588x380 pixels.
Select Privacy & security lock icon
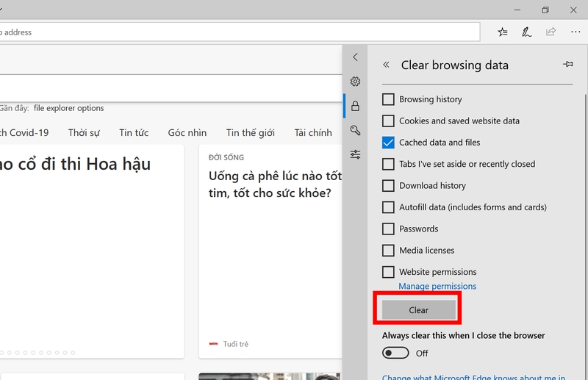point(355,106)
